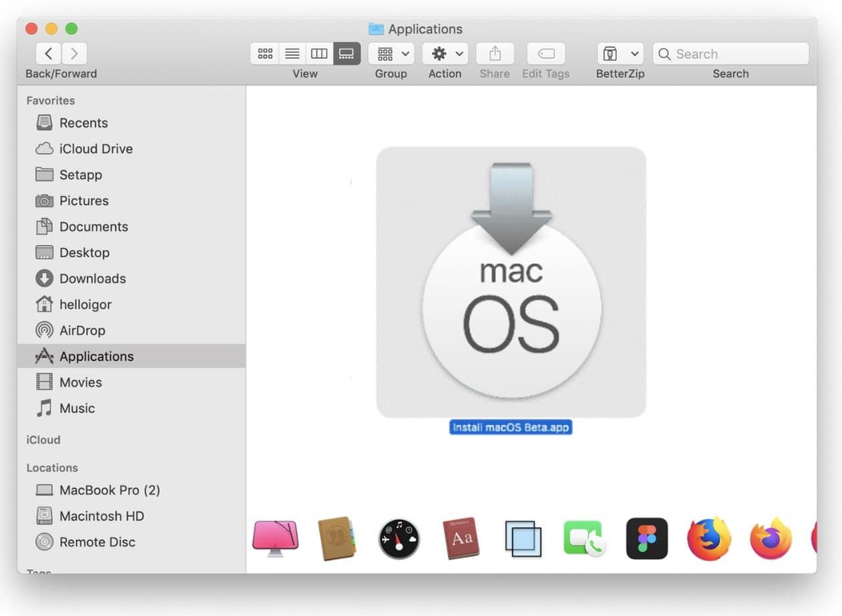Viewport: 842px width, 616px height.
Task: Toggle the gallery view mode
Action: [x=346, y=53]
